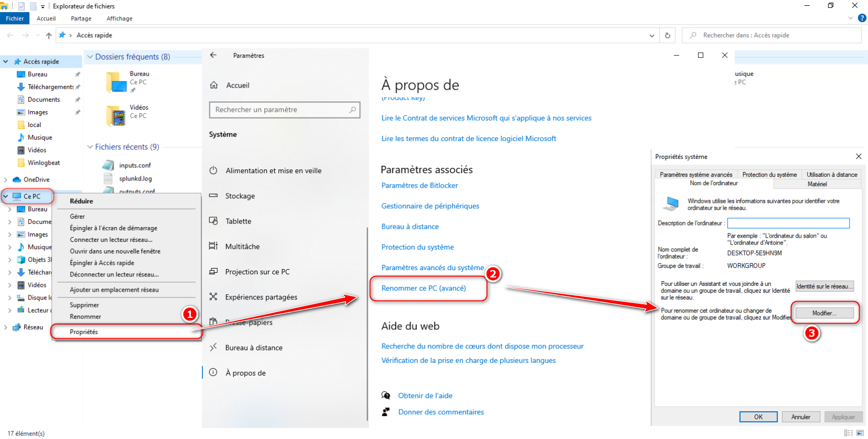Click Donner des commentaires link
The height and width of the screenshot is (439, 868).
pyautogui.click(x=441, y=412)
